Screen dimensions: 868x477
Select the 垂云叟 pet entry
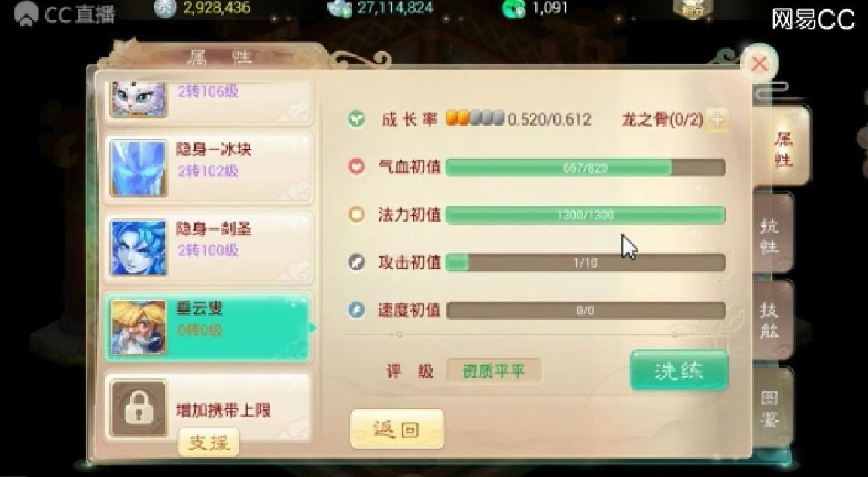pyautogui.click(x=208, y=327)
